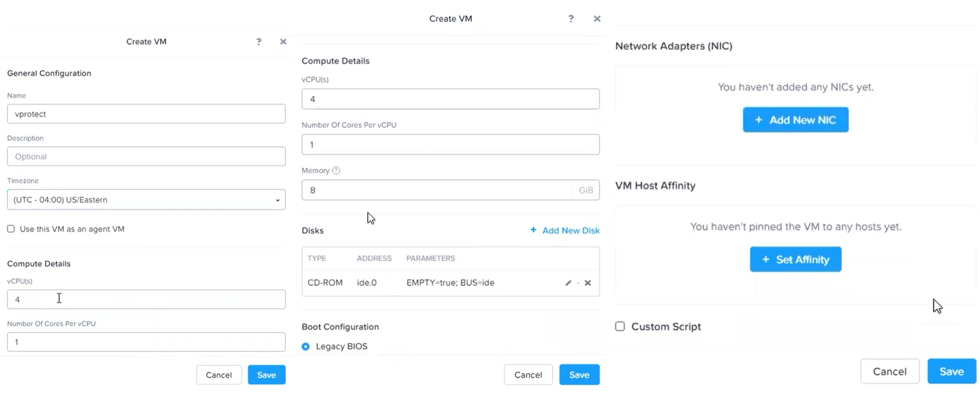The width and height of the screenshot is (980, 408).
Task: Close the Create VM dialog containing the Disks section
Action: tap(597, 19)
